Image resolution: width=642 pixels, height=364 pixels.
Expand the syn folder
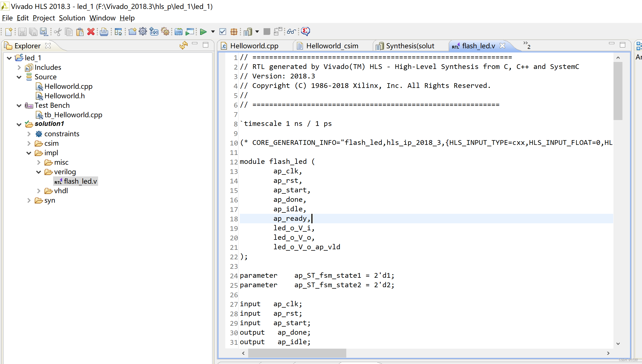(29, 200)
